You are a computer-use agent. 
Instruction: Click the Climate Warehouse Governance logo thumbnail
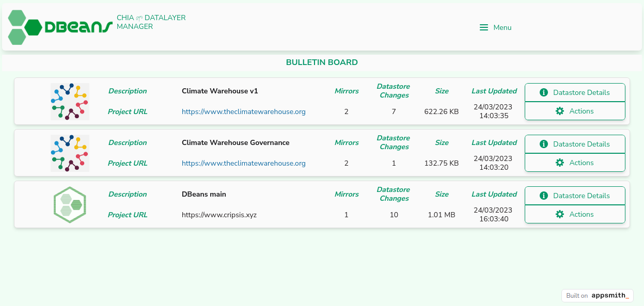(x=70, y=153)
